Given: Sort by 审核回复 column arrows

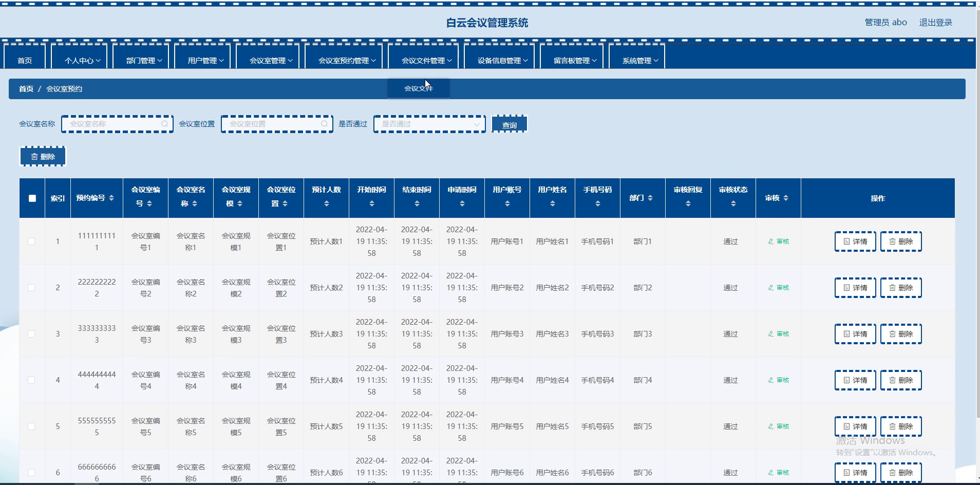Looking at the screenshot, I should tap(688, 204).
